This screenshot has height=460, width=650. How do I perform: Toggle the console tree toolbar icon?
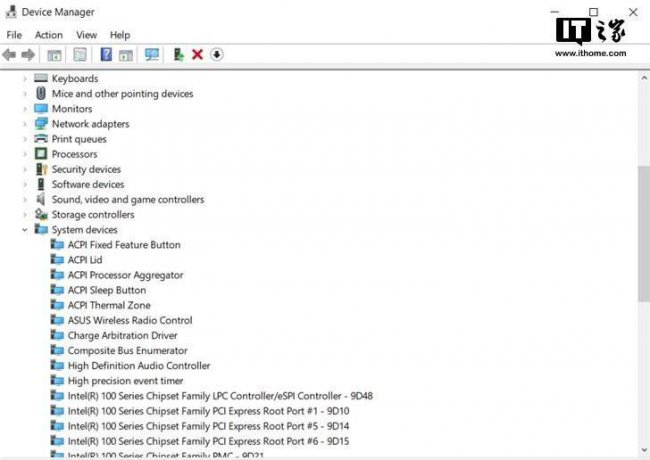coord(54,55)
